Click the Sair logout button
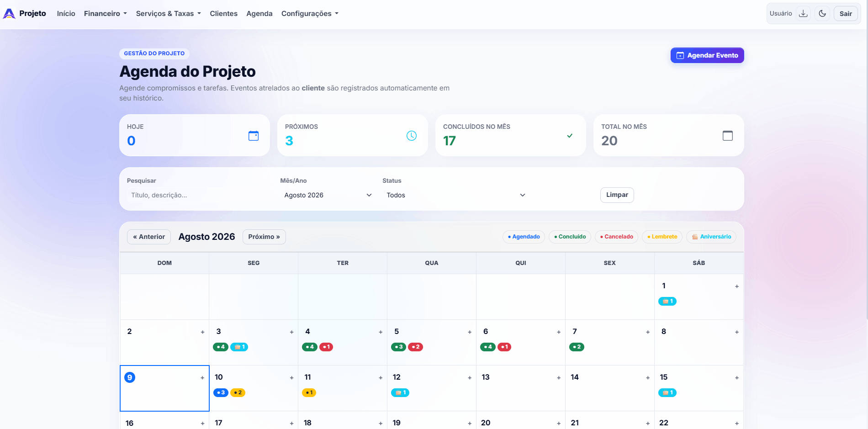The width and height of the screenshot is (868, 429). (x=846, y=14)
